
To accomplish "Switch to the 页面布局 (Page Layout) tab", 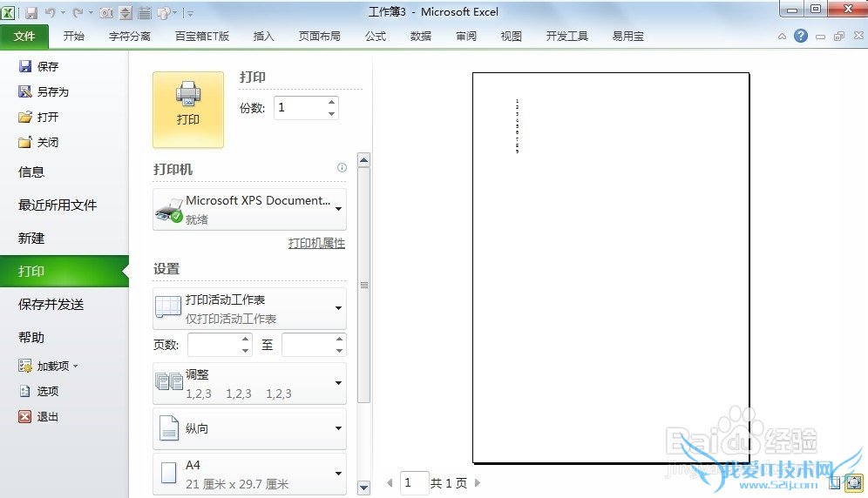I will point(320,37).
